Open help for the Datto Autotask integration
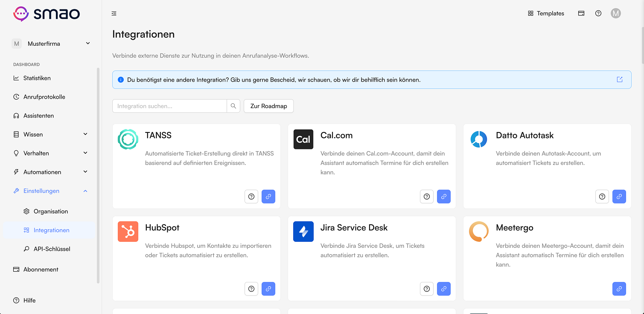The height and width of the screenshot is (314, 644). coord(602,197)
